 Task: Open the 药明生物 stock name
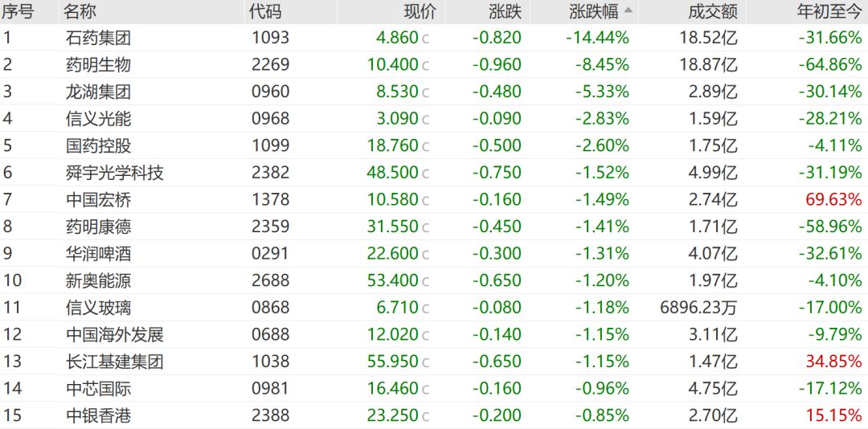click(98, 65)
